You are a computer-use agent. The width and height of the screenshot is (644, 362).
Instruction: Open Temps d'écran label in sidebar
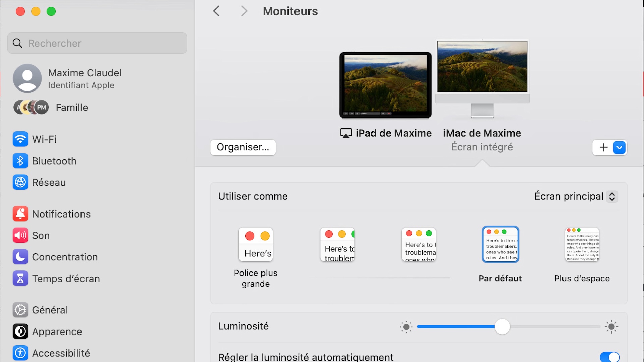click(66, 279)
